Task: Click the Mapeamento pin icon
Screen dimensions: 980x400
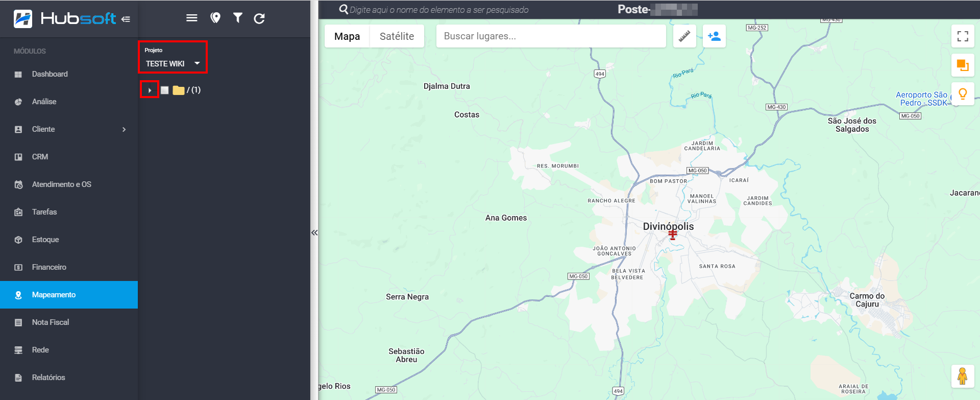Action: (18, 295)
